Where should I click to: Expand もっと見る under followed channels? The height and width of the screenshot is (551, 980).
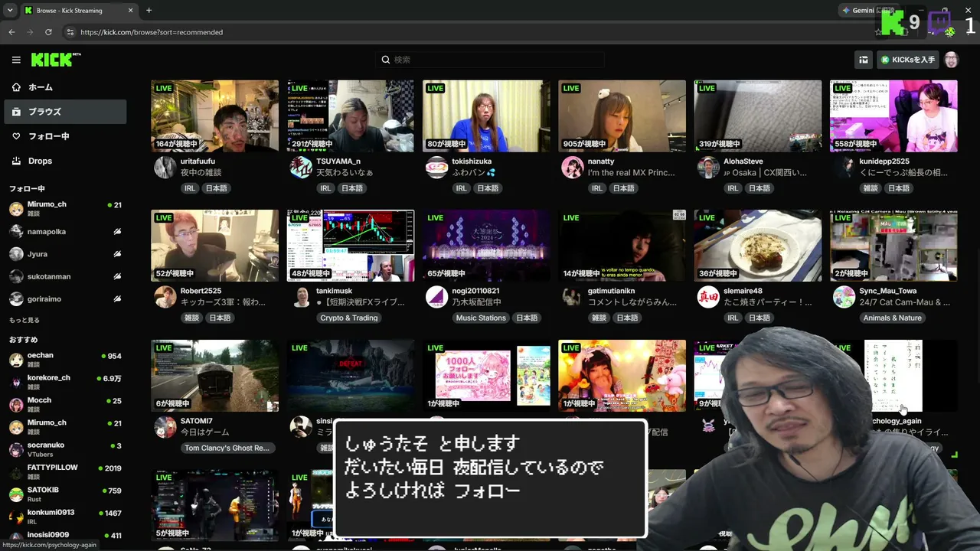click(x=24, y=320)
